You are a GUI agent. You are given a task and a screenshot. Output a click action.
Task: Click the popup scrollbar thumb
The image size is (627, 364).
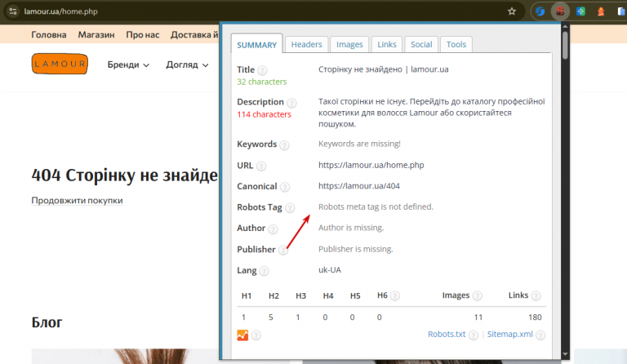click(565, 45)
